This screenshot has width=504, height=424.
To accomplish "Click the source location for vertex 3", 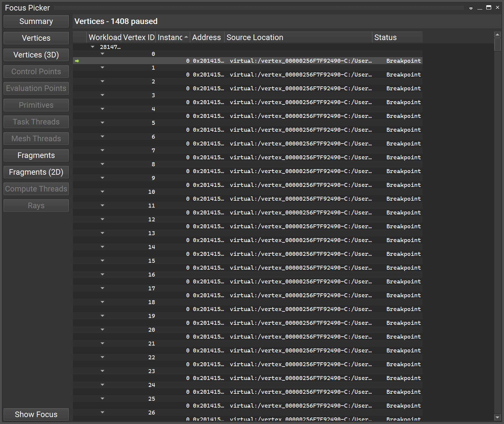I will coord(300,102).
